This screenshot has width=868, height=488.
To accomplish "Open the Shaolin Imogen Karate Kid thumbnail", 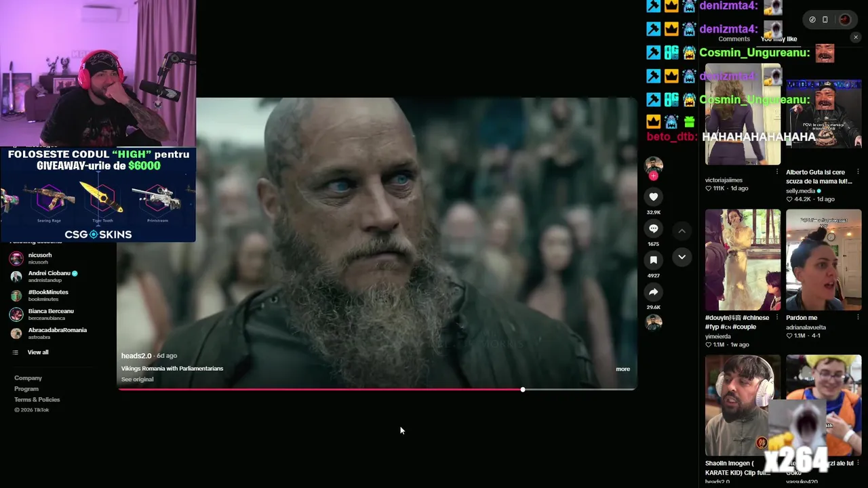I will 743,405.
